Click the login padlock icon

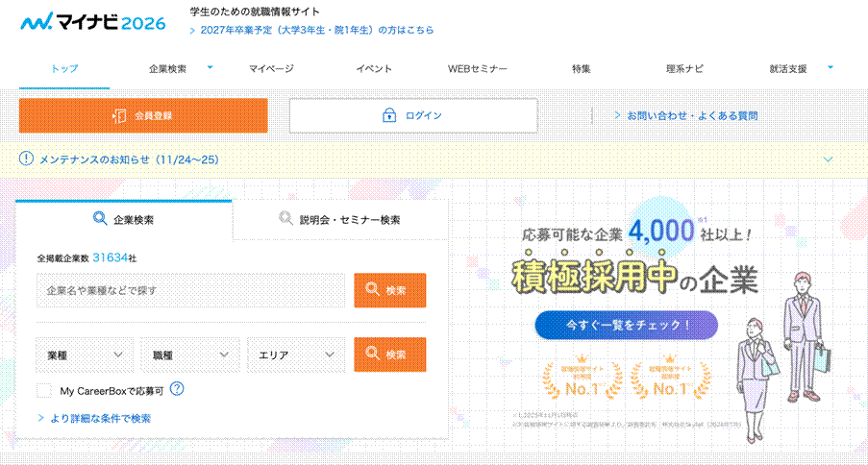[x=389, y=115]
